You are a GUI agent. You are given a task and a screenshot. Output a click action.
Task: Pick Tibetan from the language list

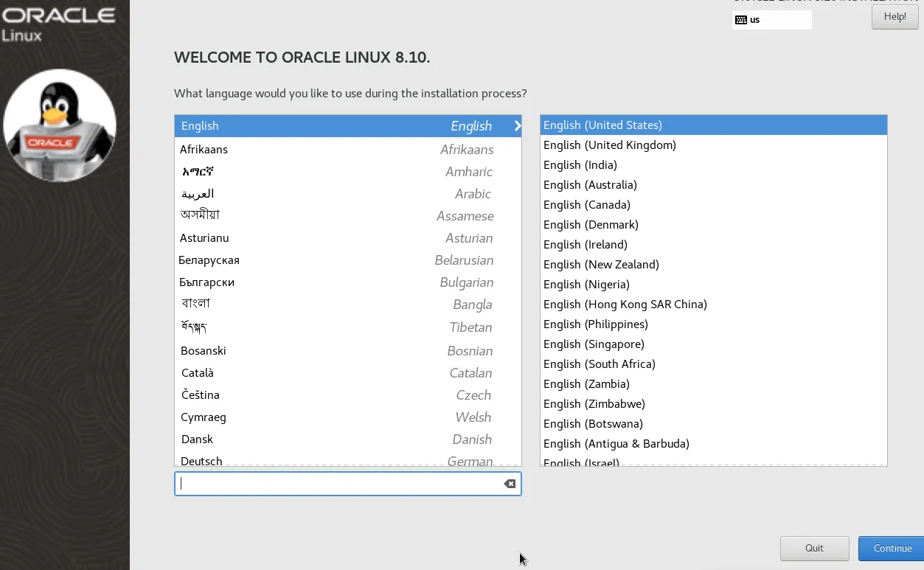pyautogui.click(x=348, y=327)
